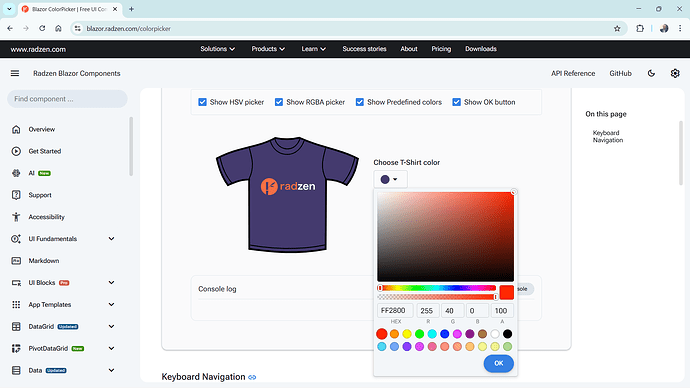Open the GitHub link
The width and height of the screenshot is (690, 388).
[x=620, y=73]
